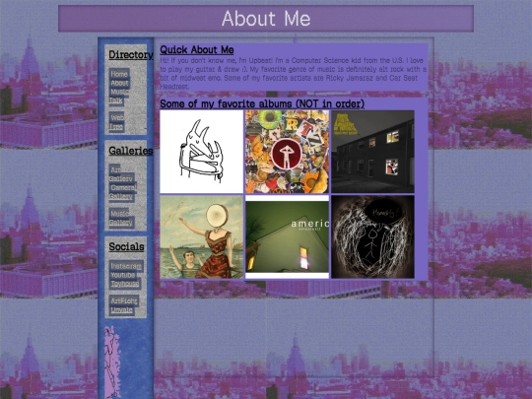Click the favorite albums heading
The image size is (532, 399).
click(x=262, y=103)
